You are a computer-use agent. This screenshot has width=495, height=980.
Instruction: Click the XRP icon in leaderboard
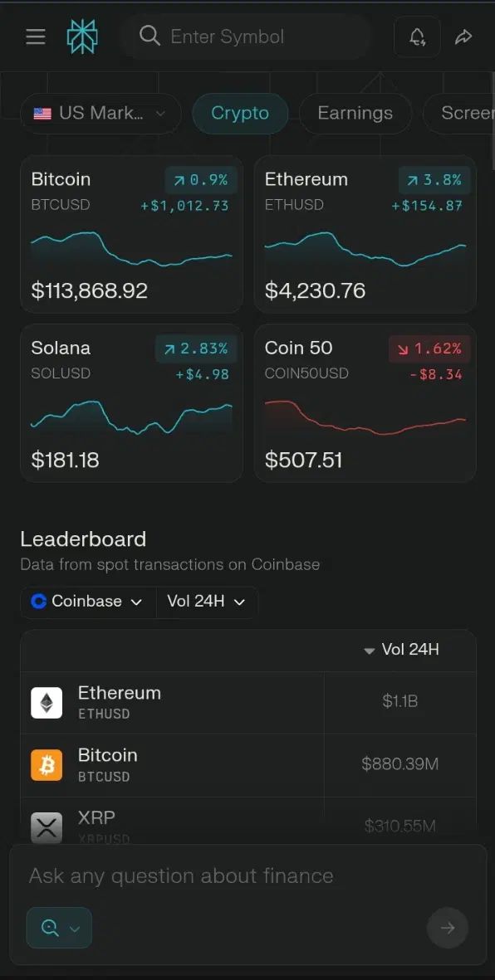coord(47,827)
